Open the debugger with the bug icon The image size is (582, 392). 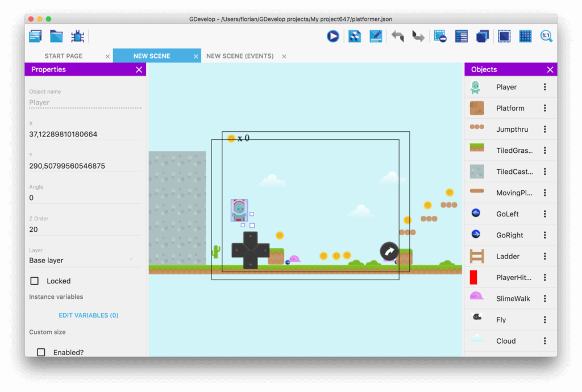click(x=78, y=35)
